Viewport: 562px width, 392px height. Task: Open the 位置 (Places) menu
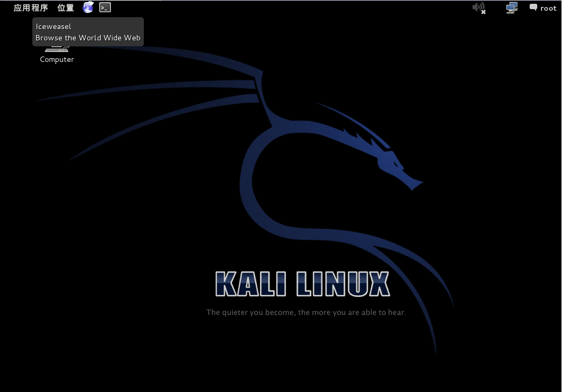coord(66,8)
